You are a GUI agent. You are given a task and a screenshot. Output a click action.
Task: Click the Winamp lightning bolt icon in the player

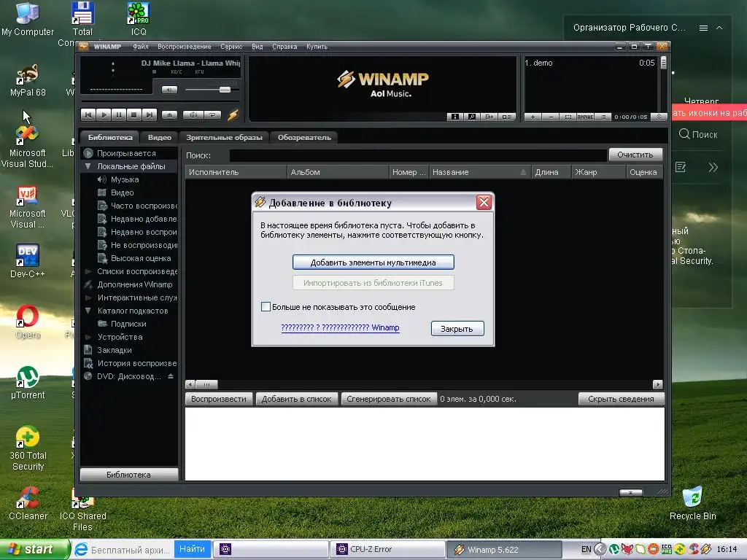click(x=233, y=114)
